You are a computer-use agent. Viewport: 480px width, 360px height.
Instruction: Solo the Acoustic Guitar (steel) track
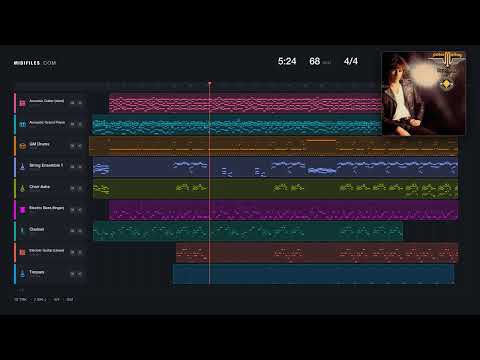(80, 103)
